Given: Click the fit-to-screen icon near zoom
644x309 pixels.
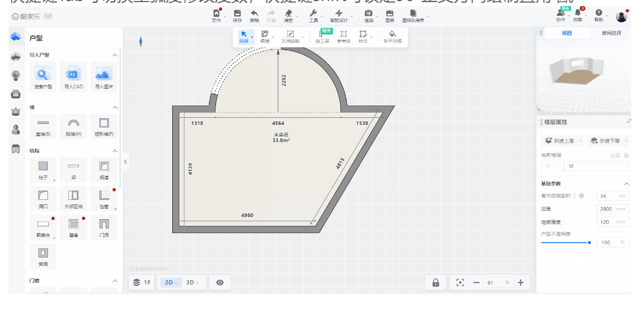Looking at the screenshot, I should tap(460, 282).
